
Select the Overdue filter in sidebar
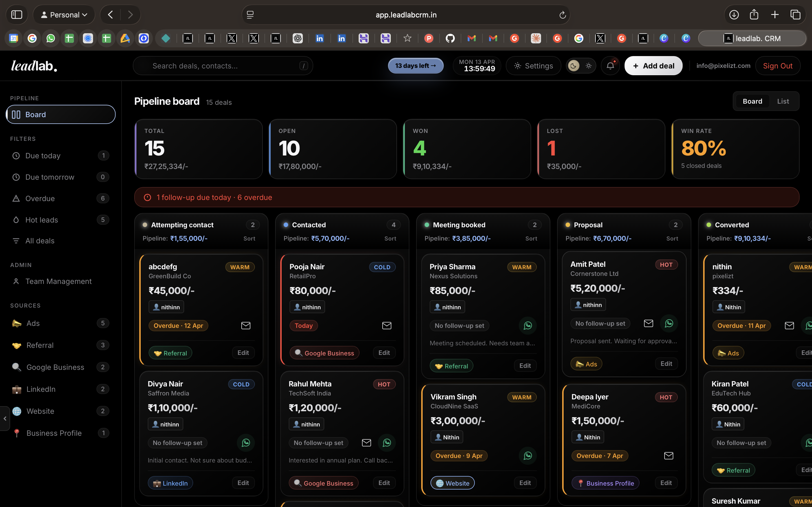click(x=40, y=198)
